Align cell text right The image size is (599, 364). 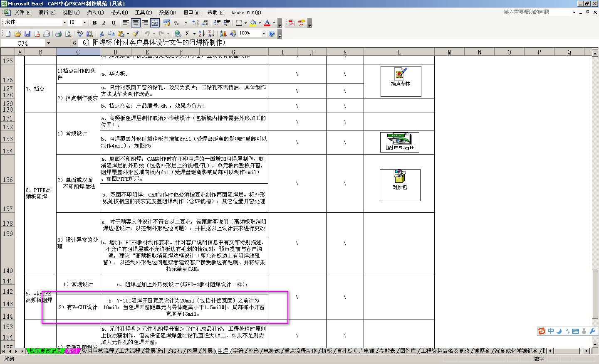pyautogui.click(x=145, y=23)
